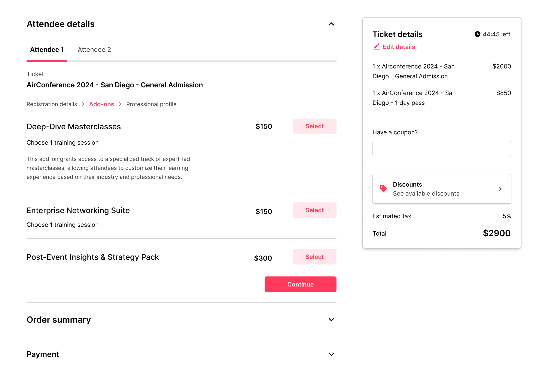Switch to the Attendee 2 tab

(94, 49)
